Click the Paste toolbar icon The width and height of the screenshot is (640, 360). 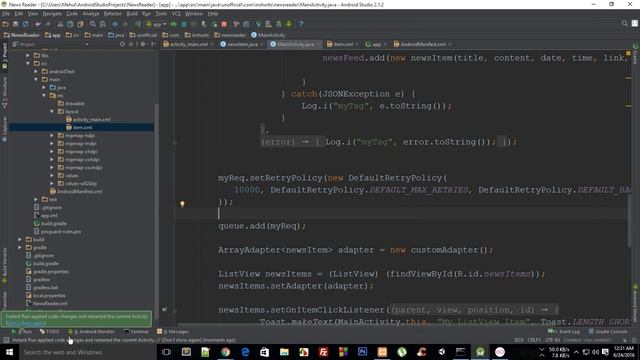point(80,24)
